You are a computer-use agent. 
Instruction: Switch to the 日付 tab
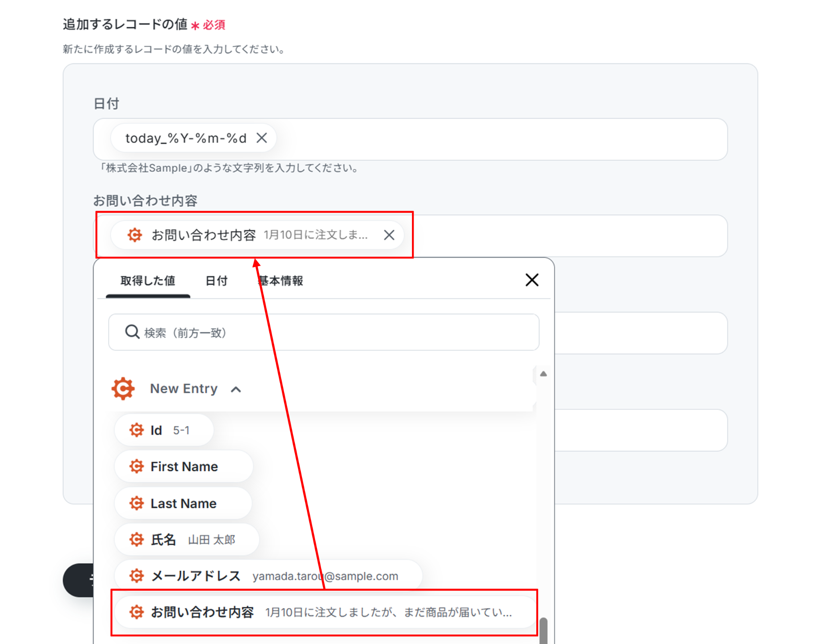[x=216, y=281]
